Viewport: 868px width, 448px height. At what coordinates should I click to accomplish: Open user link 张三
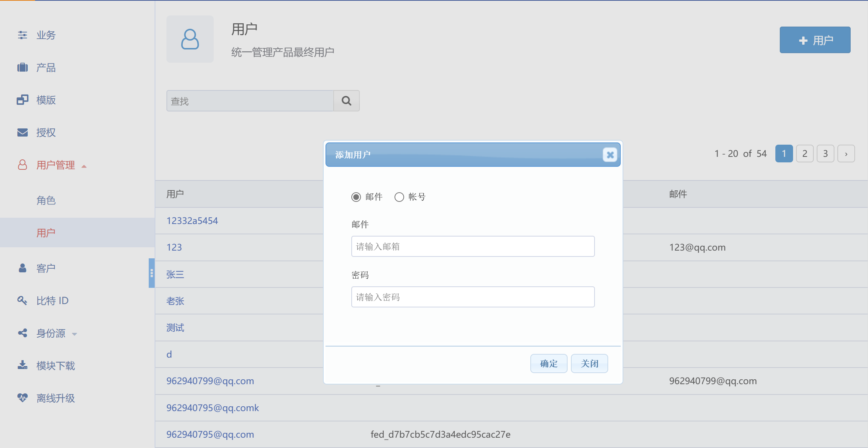click(175, 274)
